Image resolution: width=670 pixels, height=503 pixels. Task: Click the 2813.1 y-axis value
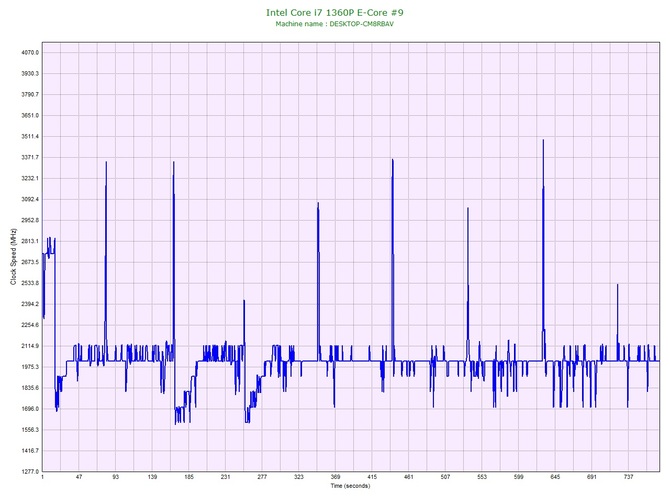coord(30,241)
